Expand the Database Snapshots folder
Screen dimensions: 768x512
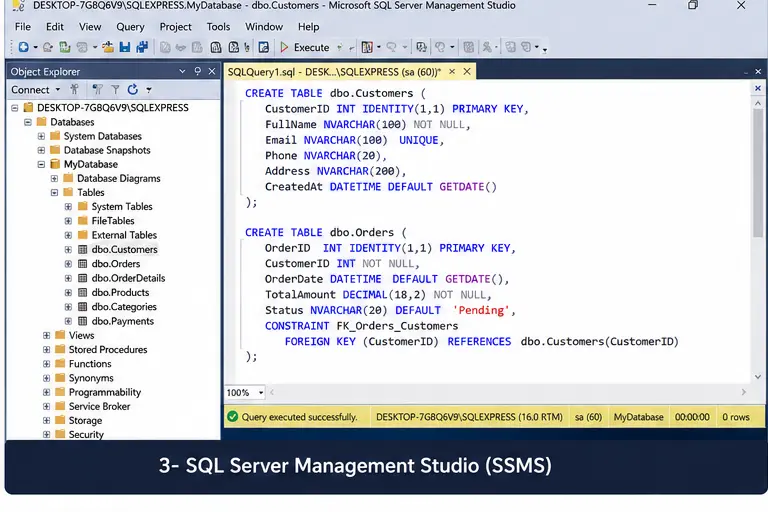tap(41, 150)
